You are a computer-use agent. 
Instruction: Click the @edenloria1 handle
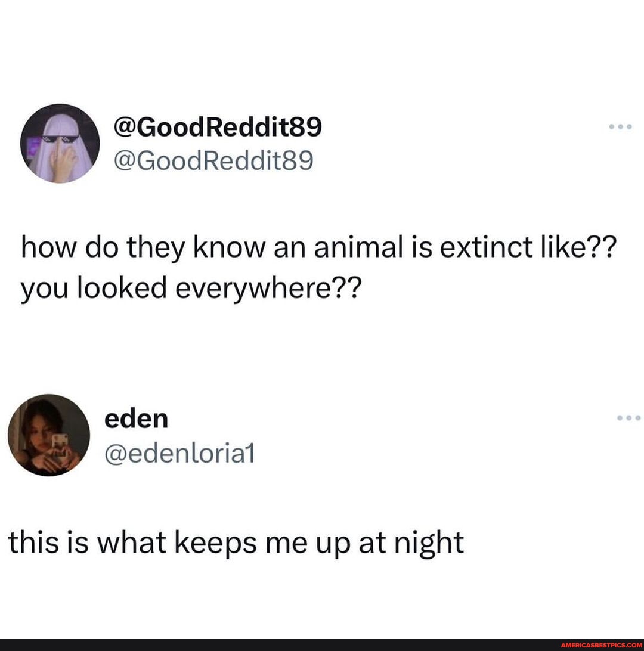tap(180, 454)
